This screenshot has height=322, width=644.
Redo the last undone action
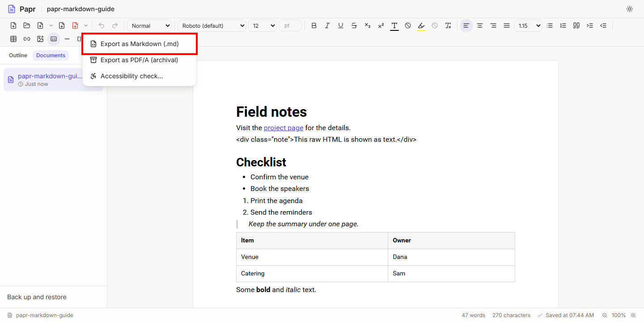(115, 25)
